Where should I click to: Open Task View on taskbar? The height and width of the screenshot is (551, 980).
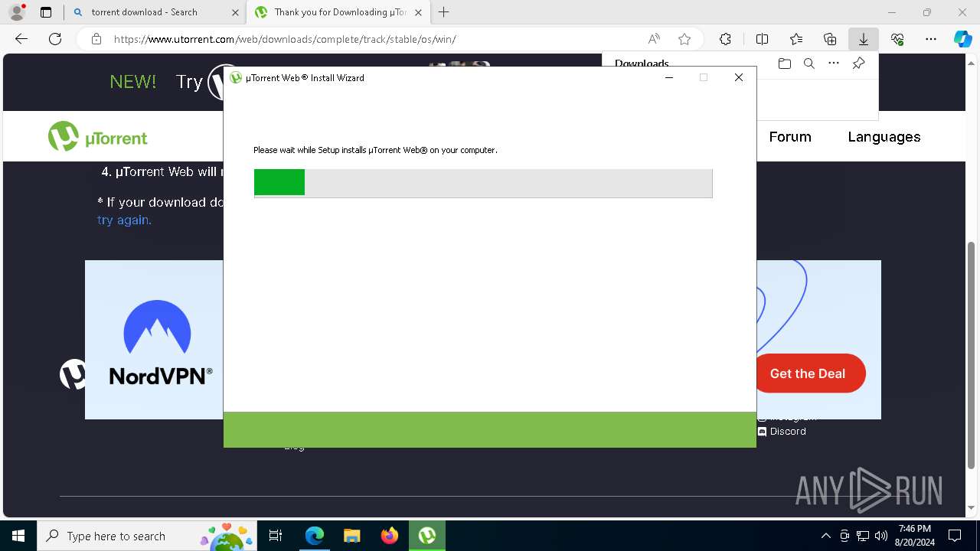[x=276, y=536]
